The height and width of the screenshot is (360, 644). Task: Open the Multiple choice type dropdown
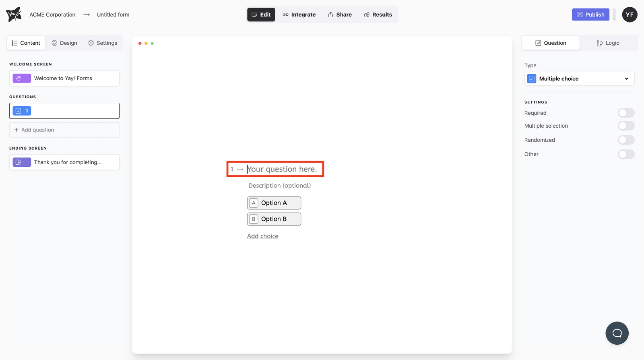(579, 79)
